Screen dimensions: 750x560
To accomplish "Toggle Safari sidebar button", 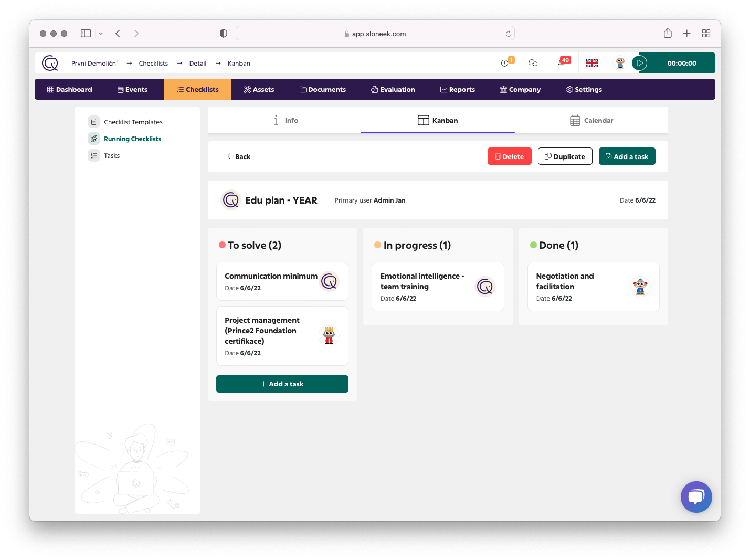I will pos(86,33).
